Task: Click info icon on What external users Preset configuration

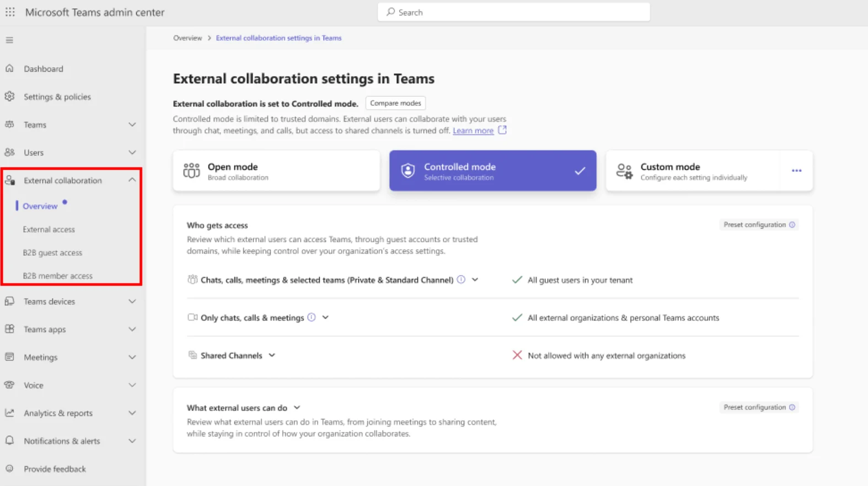Action: 792,407
